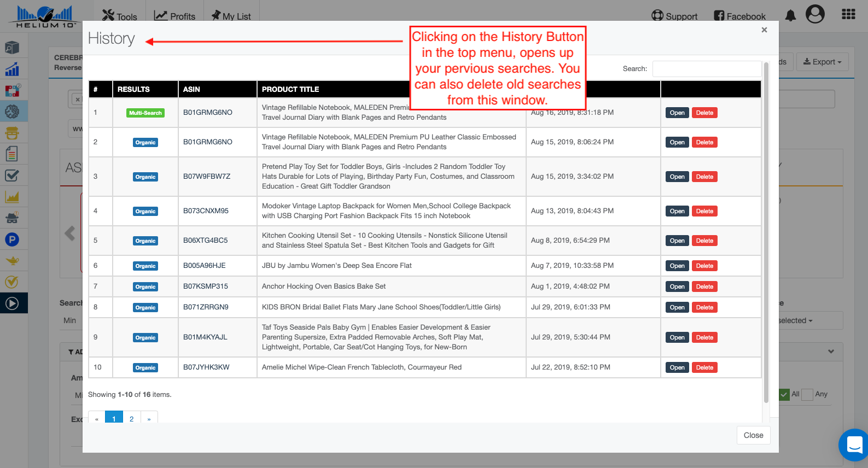This screenshot has height=468, width=868.
Task: Click the history Search input field
Action: [x=707, y=69]
